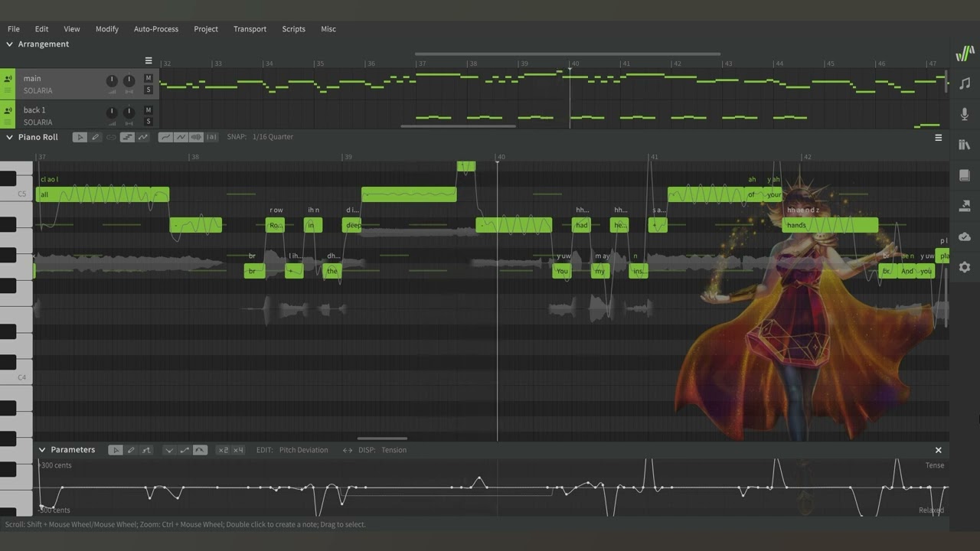Open the Modify menu
The height and width of the screenshot is (551, 980).
[107, 29]
